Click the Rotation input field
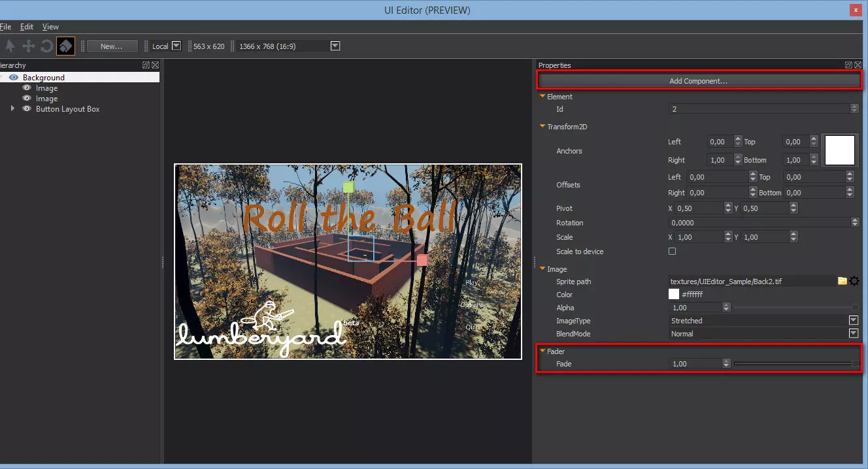The height and width of the screenshot is (469, 868). tap(759, 223)
